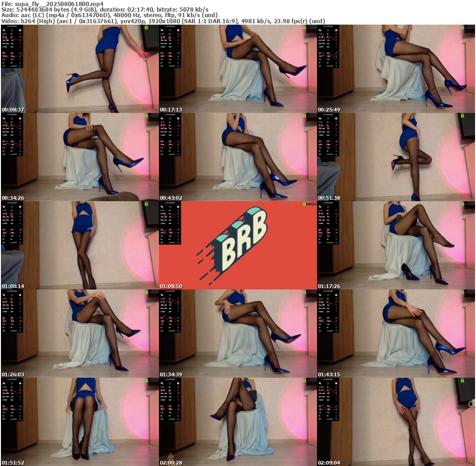This screenshot has width=476, height=466.
Task: Click the 02:00:28 preview frame
Action: click(238, 422)
